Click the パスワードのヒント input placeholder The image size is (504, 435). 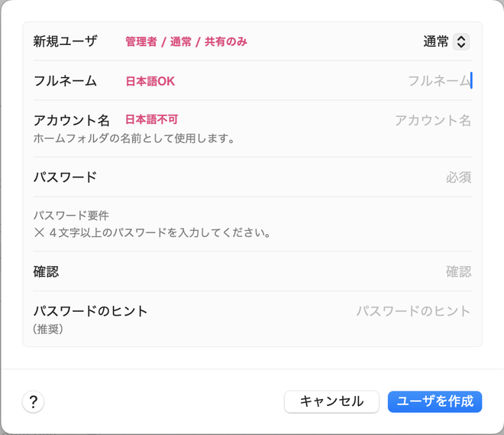(x=413, y=311)
